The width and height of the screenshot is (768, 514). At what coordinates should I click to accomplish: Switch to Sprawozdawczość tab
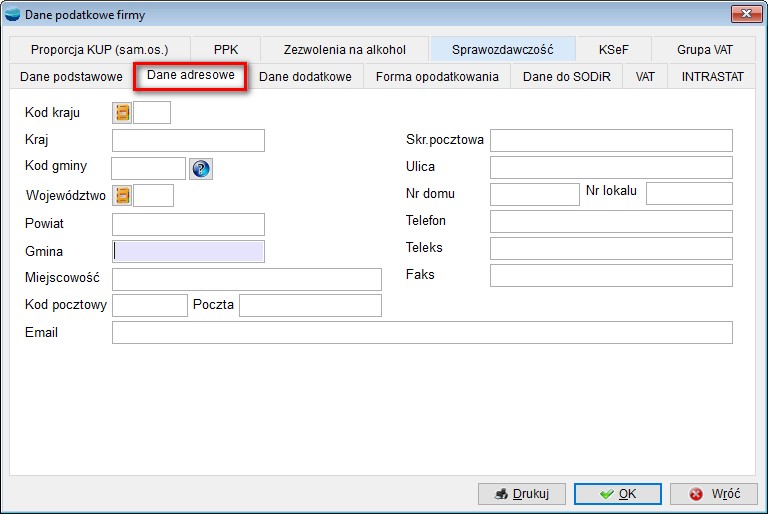point(502,49)
